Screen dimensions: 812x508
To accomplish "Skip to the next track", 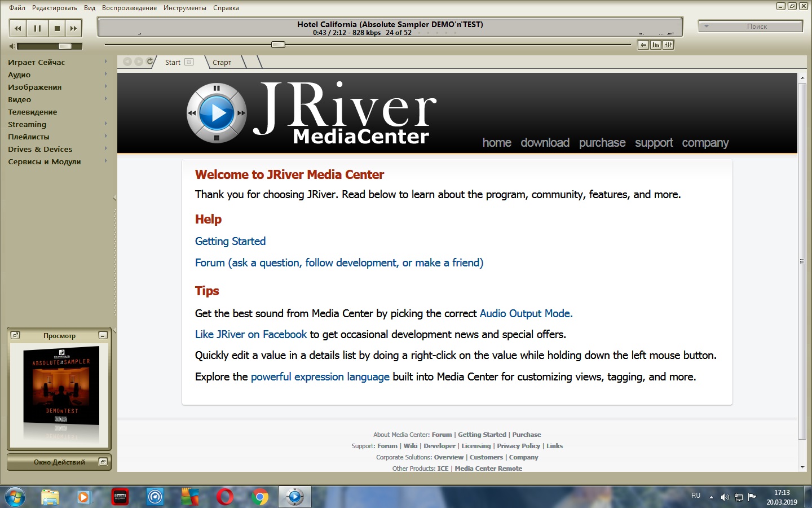I will 73,28.
